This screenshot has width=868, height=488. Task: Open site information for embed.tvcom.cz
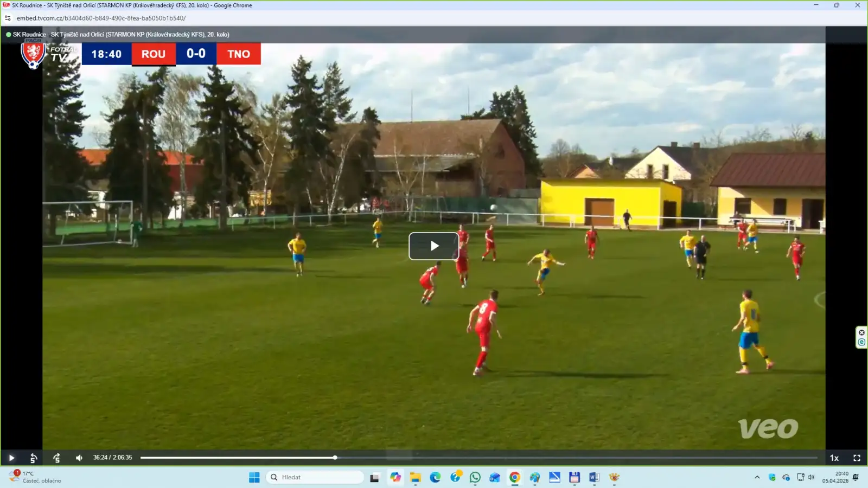coord(8,17)
